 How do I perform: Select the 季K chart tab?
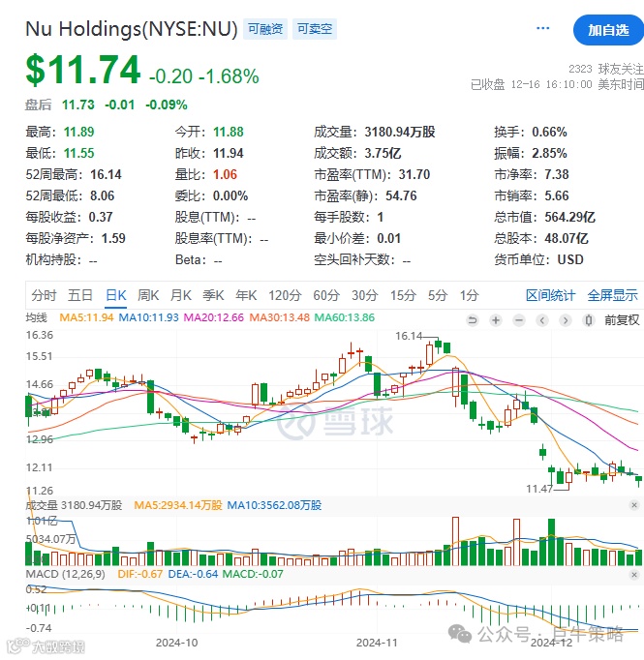click(213, 295)
